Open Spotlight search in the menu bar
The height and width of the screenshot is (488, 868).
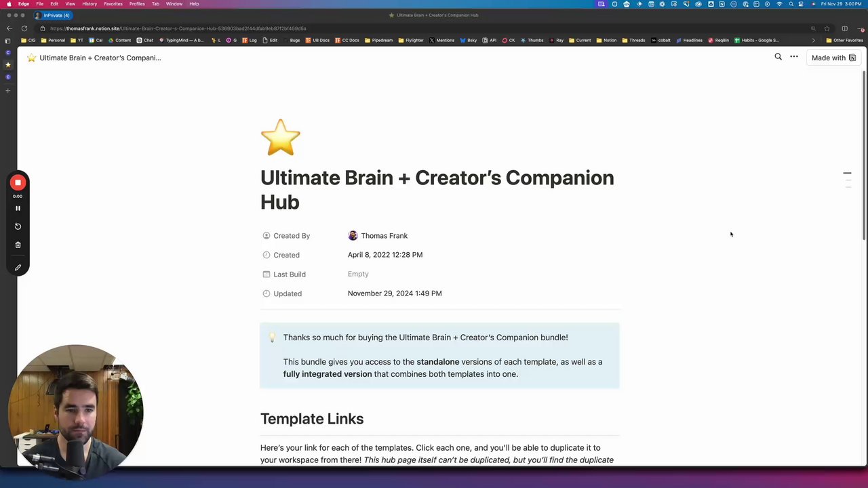point(791,4)
